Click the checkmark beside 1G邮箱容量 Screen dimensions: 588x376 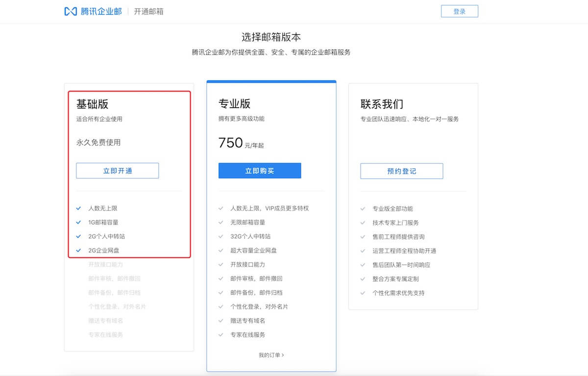pos(78,222)
